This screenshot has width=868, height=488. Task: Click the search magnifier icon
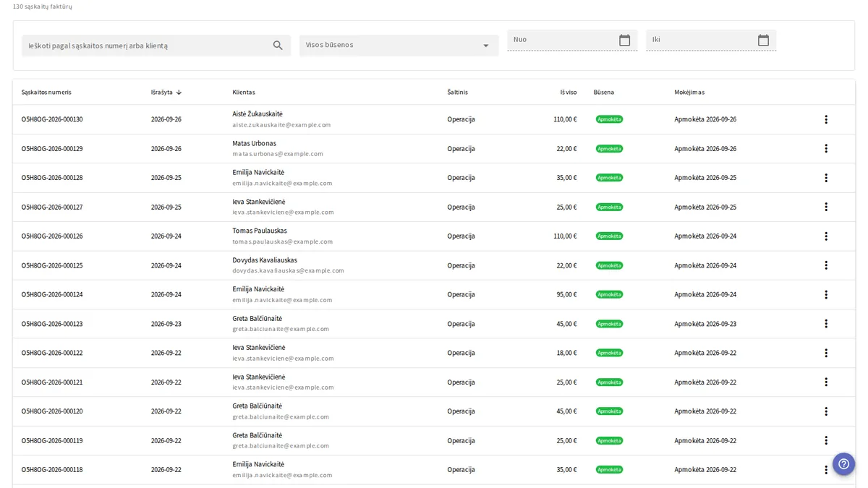pos(278,46)
